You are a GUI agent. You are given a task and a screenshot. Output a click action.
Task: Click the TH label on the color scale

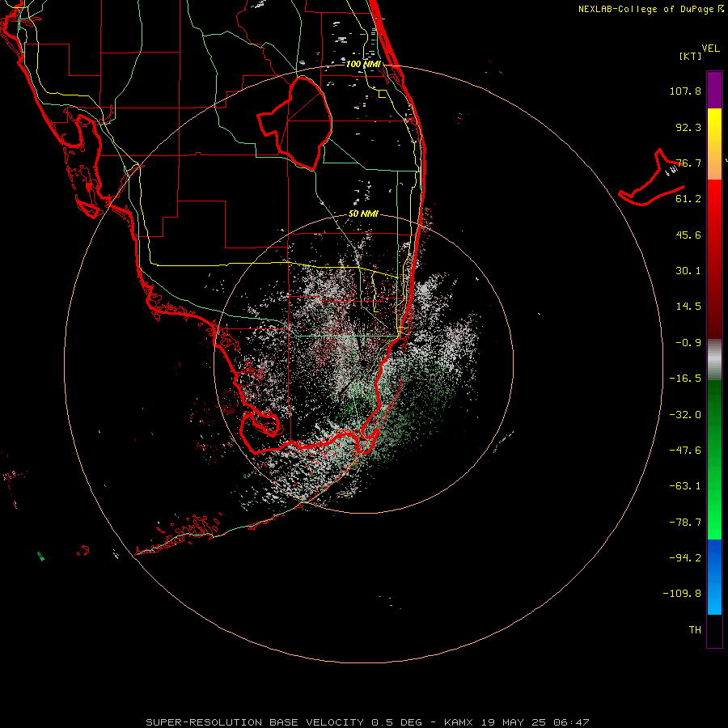pyautogui.click(x=695, y=630)
